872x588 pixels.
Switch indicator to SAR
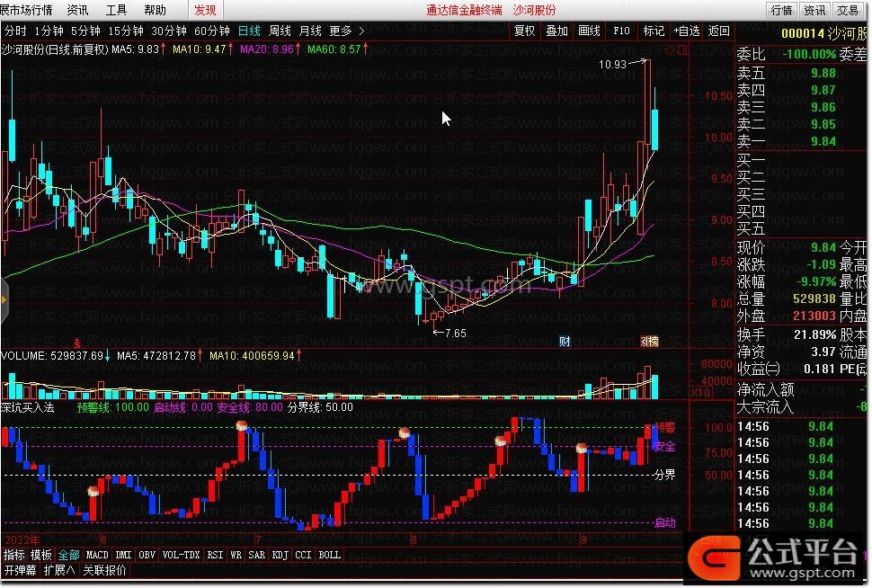pyautogui.click(x=257, y=555)
